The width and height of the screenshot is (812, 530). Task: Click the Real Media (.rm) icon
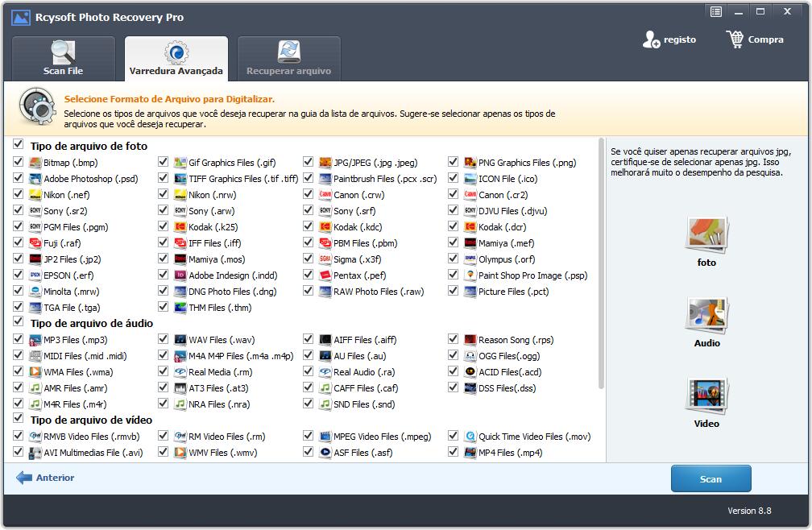(x=180, y=372)
